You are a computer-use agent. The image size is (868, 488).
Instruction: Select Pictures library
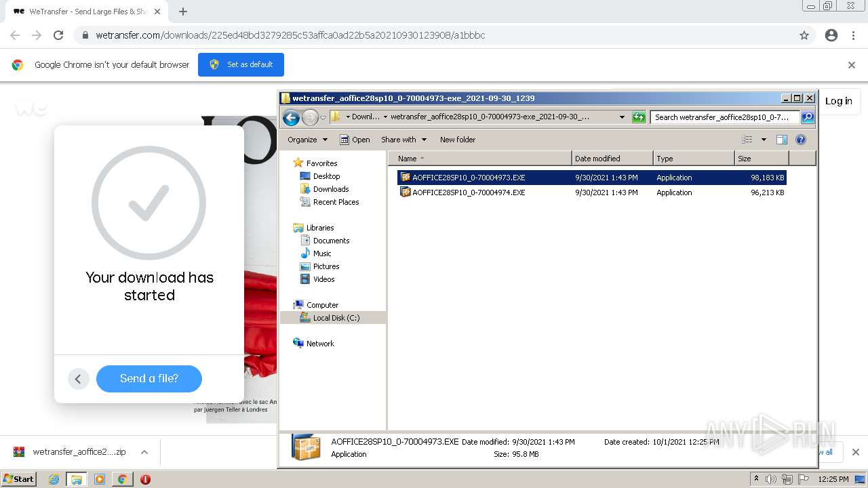point(326,266)
